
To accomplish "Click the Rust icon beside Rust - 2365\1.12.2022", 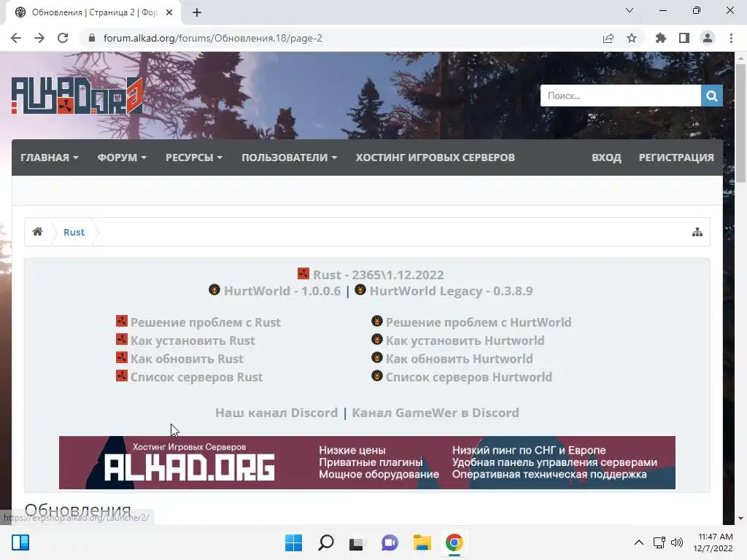I will [x=303, y=273].
